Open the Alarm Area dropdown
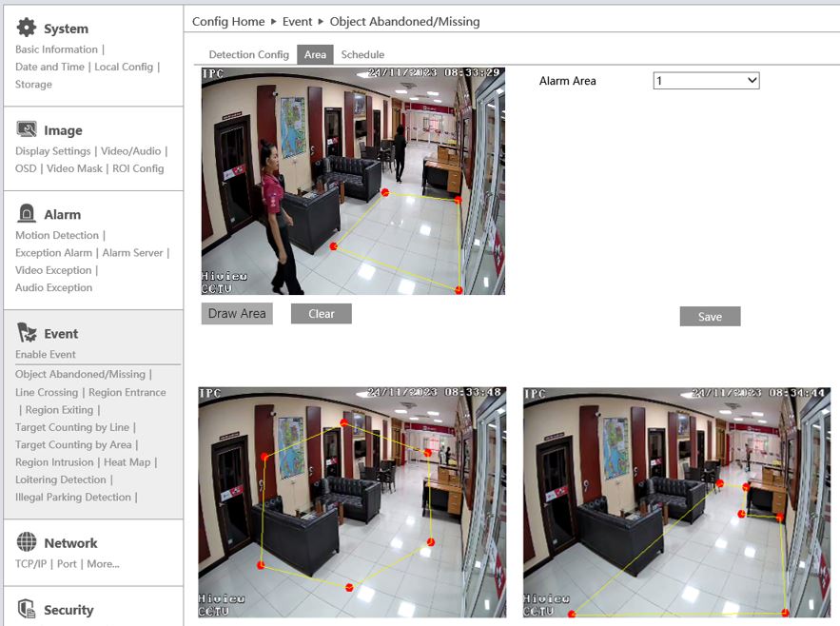840x626 pixels. 706,81
